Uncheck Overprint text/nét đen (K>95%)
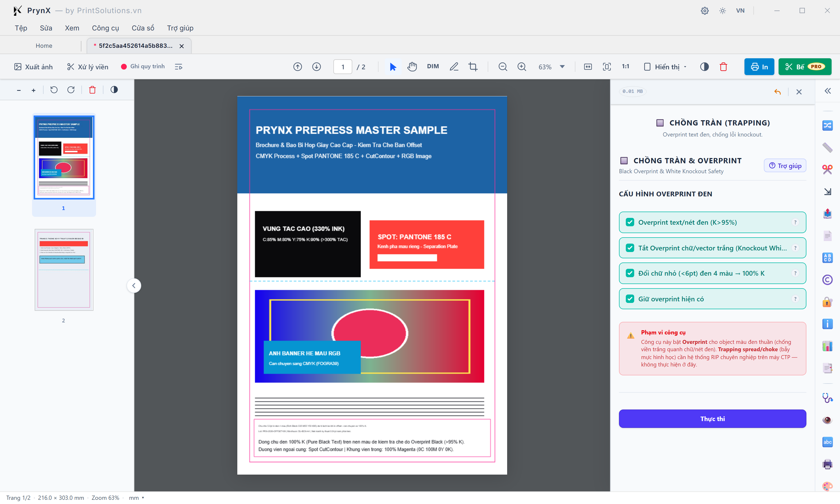This screenshot has height=504, width=840. (630, 222)
